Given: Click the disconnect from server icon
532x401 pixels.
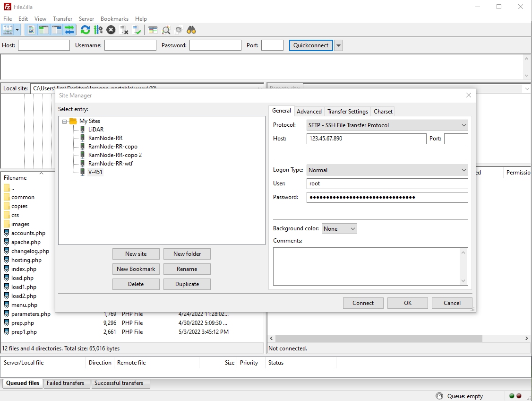Looking at the screenshot, I should pyautogui.click(x=124, y=30).
